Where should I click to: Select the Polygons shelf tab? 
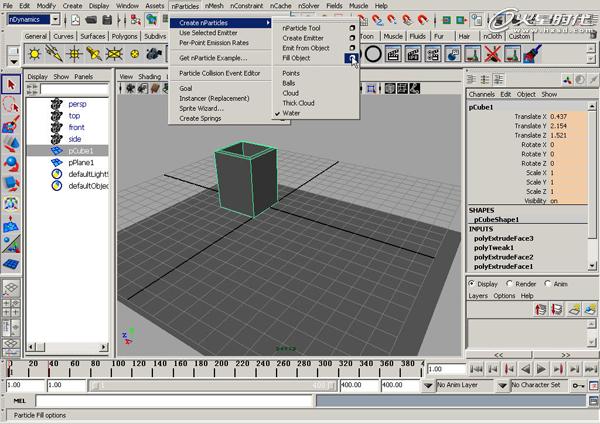pyautogui.click(x=124, y=36)
